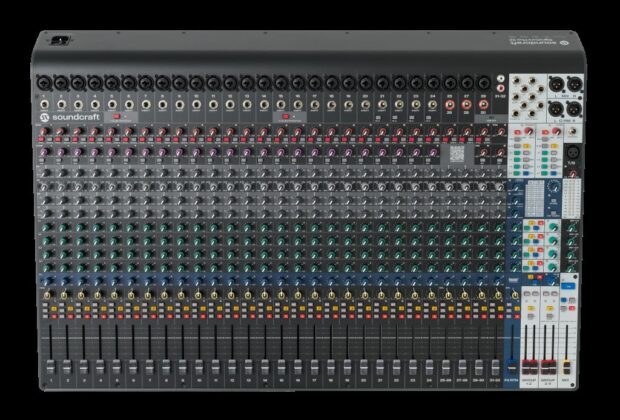Viewport: 620px width, 420px height.
Task: Mute channel 1 with its red button
Action: [53, 316]
